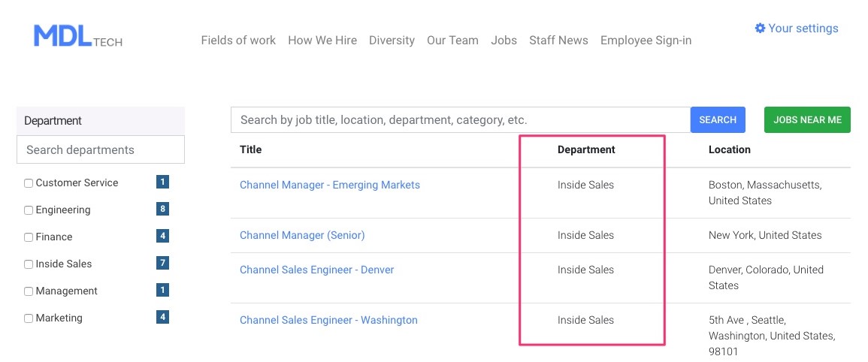Focus the Search departments input field
The width and height of the screenshot is (868, 362).
[x=101, y=149]
